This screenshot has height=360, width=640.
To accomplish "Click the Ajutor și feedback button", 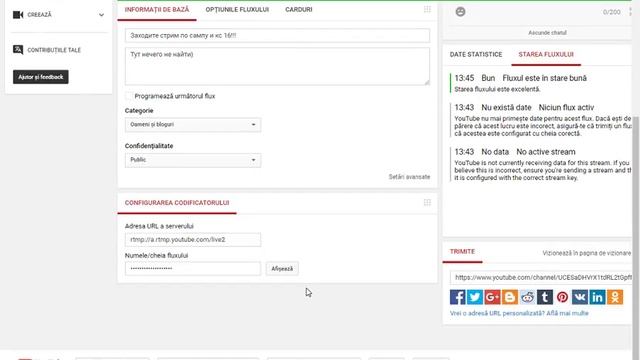I will [41, 77].
